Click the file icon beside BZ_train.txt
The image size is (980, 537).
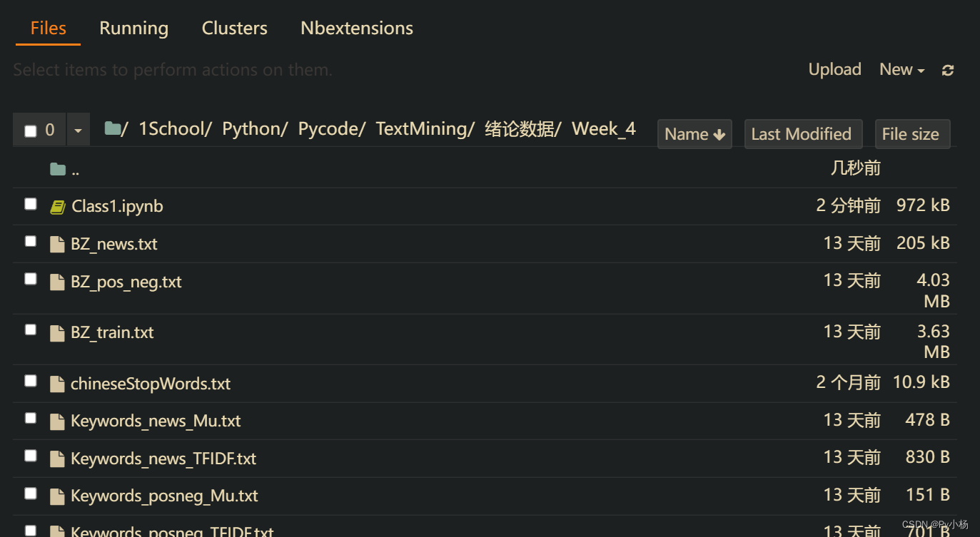[x=57, y=332]
